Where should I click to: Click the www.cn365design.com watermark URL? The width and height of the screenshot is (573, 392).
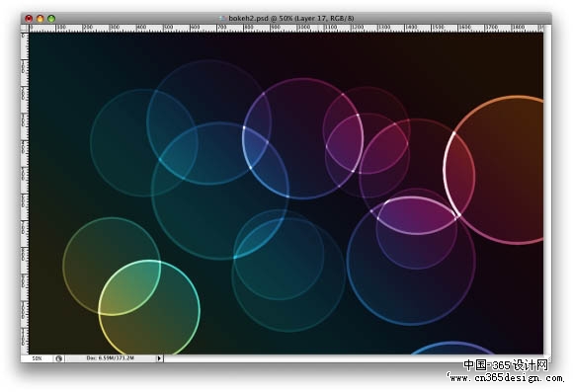coord(506,378)
